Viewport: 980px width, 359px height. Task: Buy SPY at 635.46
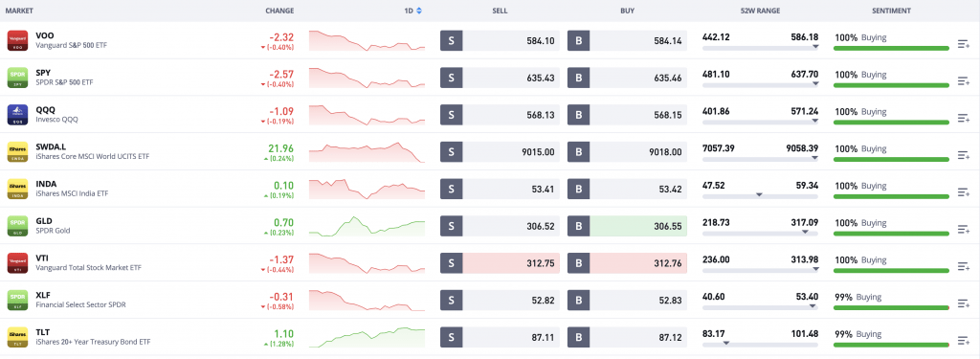coord(627,78)
